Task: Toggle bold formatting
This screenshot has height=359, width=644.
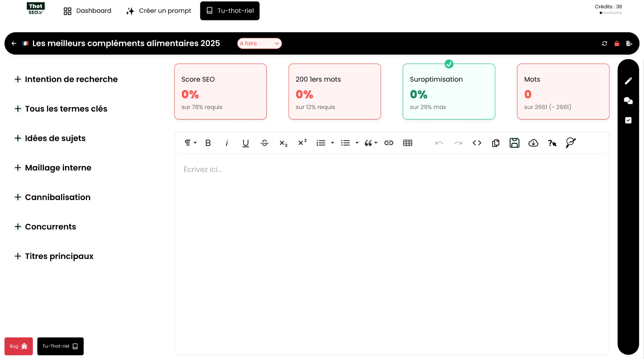Action: [208, 143]
